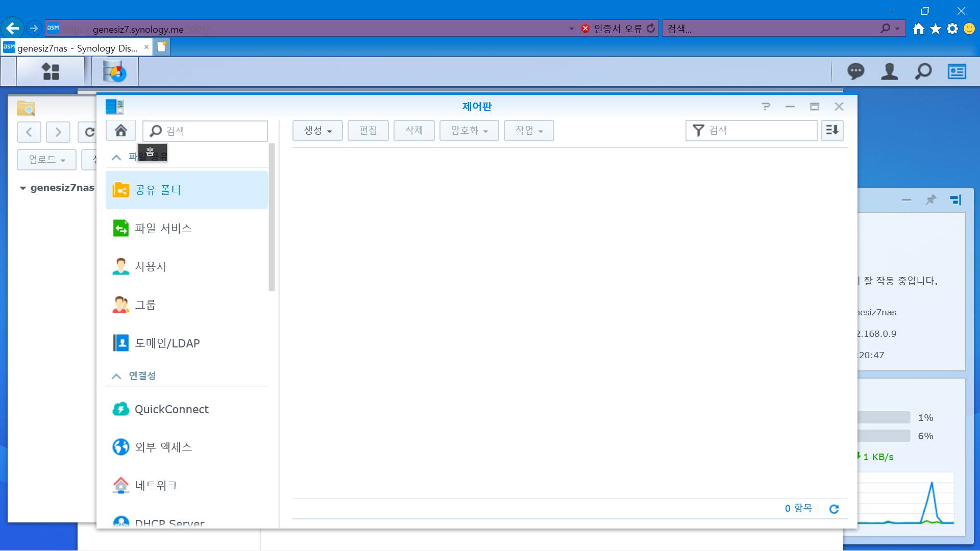Open 외부 액세스 settings
The image size is (980, 551).
[163, 447]
